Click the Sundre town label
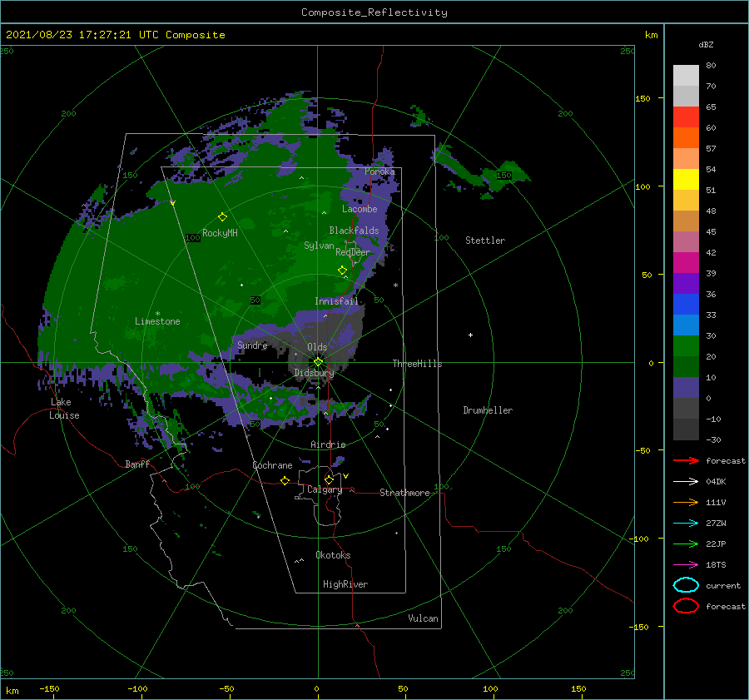The image size is (749, 700). point(252,345)
